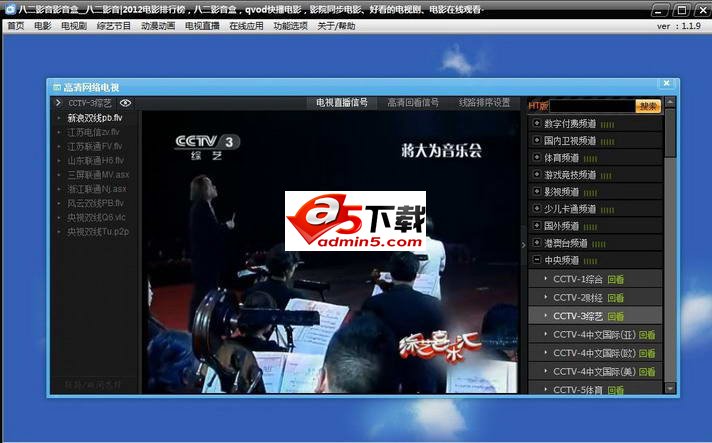Click 回看 link beside CCTV-2财经
The width and height of the screenshot is (712, 443).
click(616, 298)
